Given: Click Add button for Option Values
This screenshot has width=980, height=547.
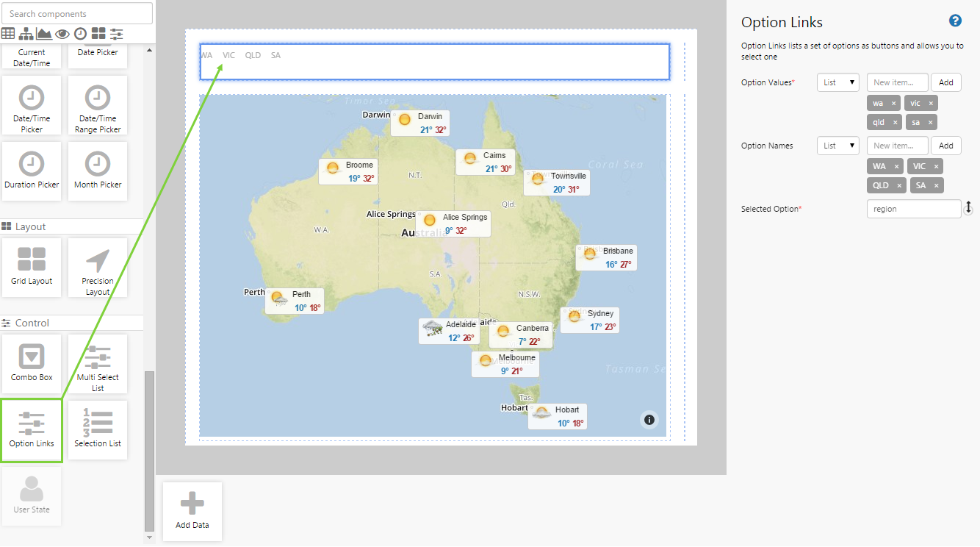Looking at the screenshot, I should (945, 82).
